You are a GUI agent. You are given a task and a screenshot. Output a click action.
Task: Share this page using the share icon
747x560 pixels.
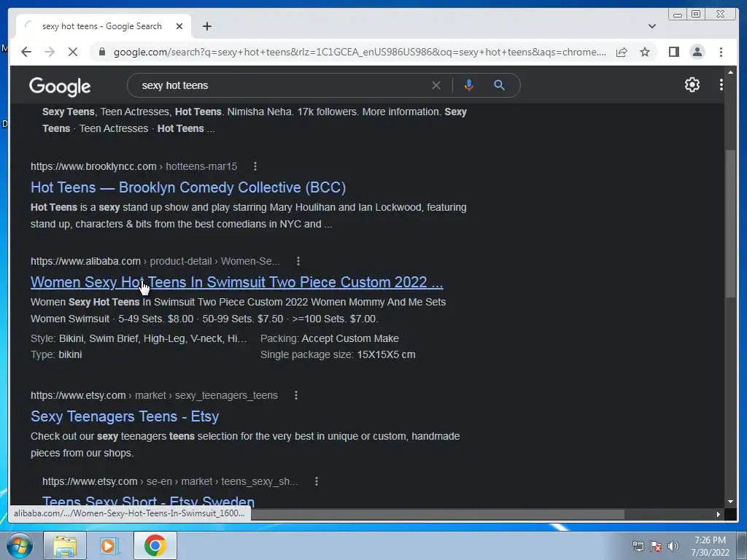point(622,52)
